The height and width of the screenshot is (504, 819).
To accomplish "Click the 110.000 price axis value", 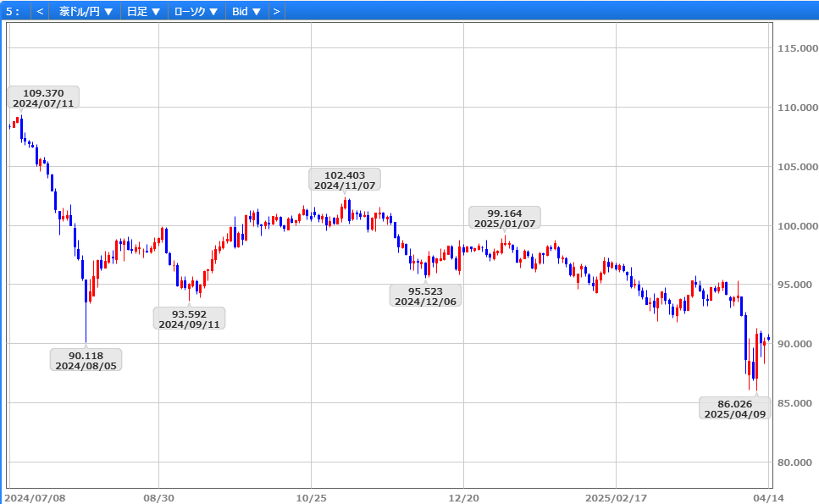I will 798,108.
